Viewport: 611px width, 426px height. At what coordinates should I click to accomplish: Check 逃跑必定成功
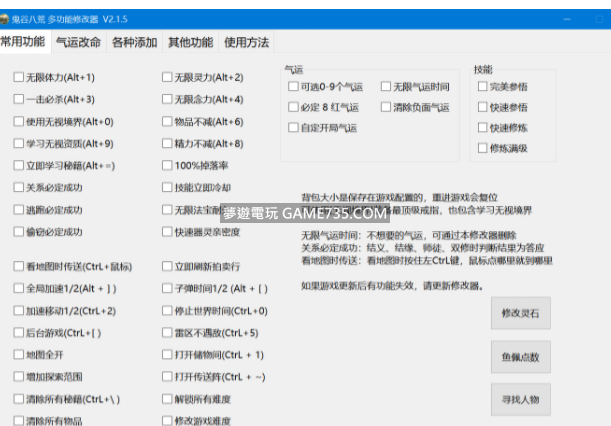click(18, 210)
